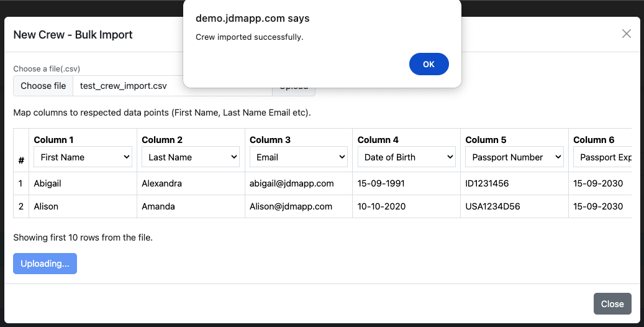This screenshot has width=644, height=327.
Task: Click the 10-10-2020 date of birth cell
Action: [x=381, y=206]
